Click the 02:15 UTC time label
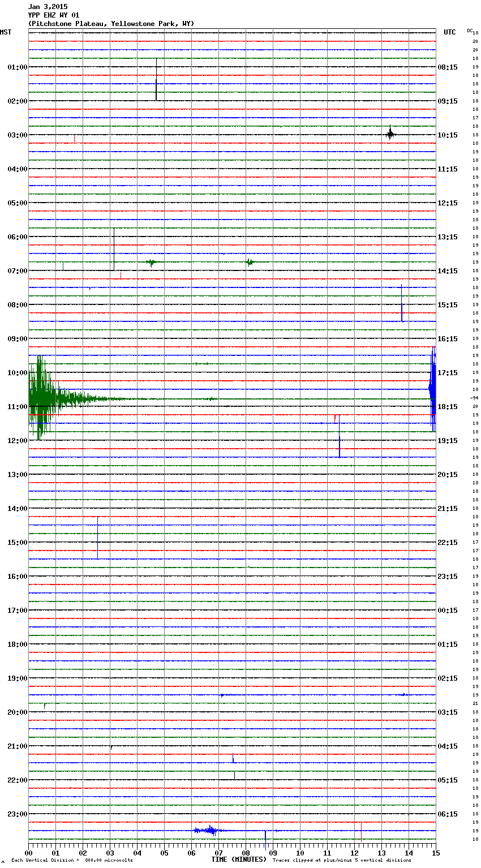 click(x=448, y=678)
